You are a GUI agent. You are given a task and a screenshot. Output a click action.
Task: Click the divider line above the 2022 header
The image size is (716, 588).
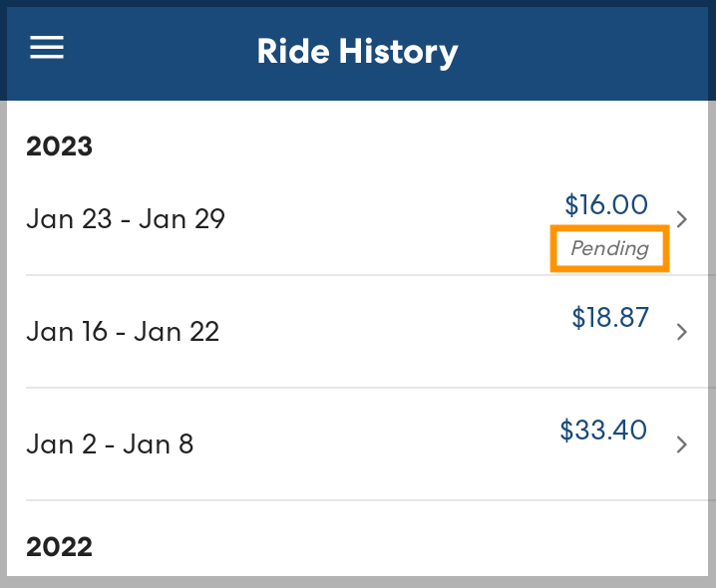[359, 500]
